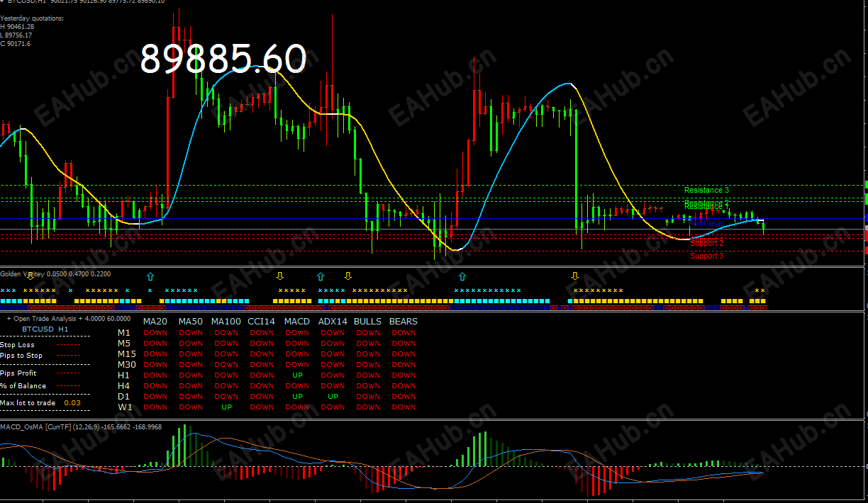Click the BEARS column header
868x503 pixels.
[404, 321]
